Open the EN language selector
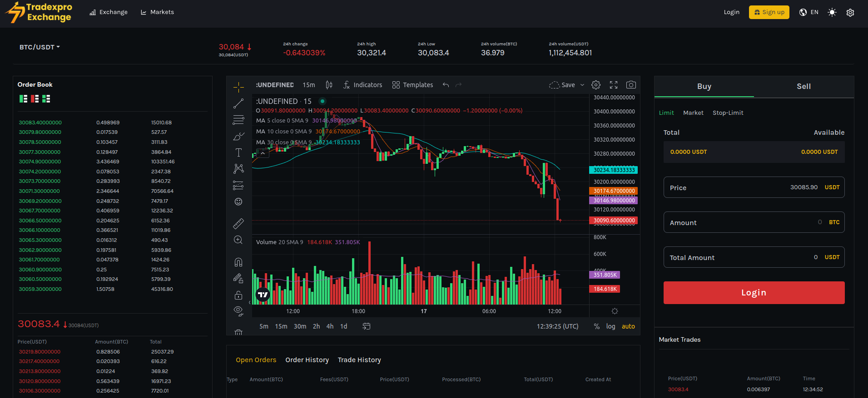The height and width of the screenshot is (398, 868). click(809, 12)
